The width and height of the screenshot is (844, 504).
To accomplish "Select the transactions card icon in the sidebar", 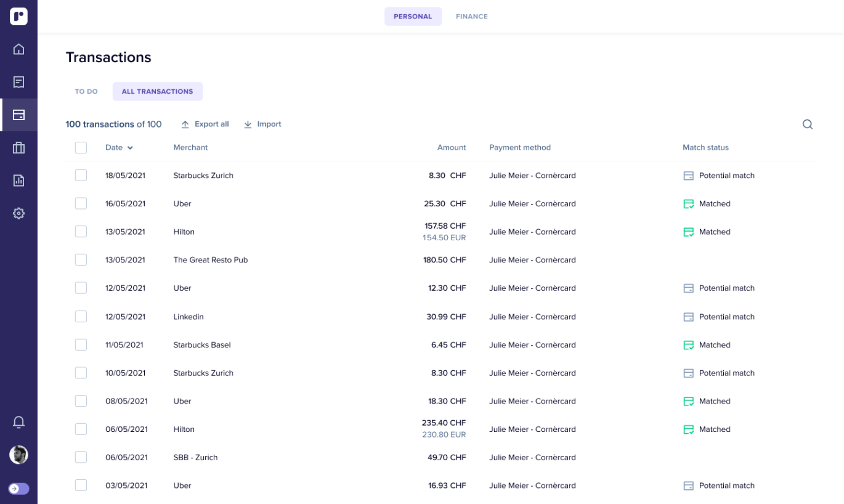I will [x=18, y=115].
